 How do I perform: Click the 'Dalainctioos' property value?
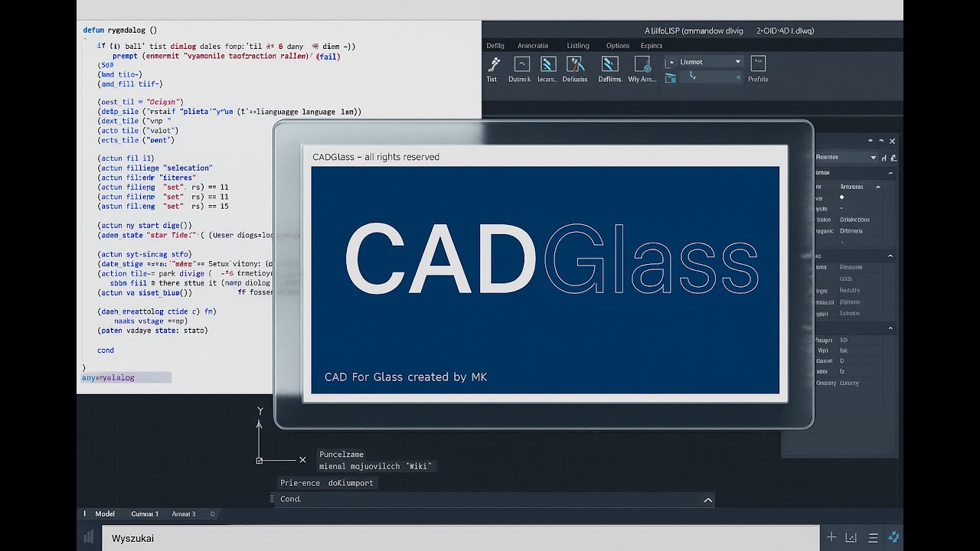click(855, 220)
